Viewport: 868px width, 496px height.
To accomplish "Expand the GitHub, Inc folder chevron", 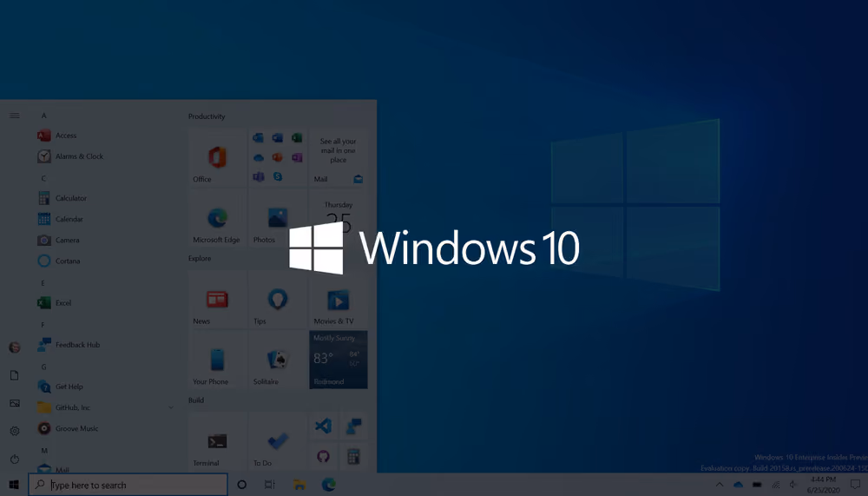I will (x=170, y=408).
